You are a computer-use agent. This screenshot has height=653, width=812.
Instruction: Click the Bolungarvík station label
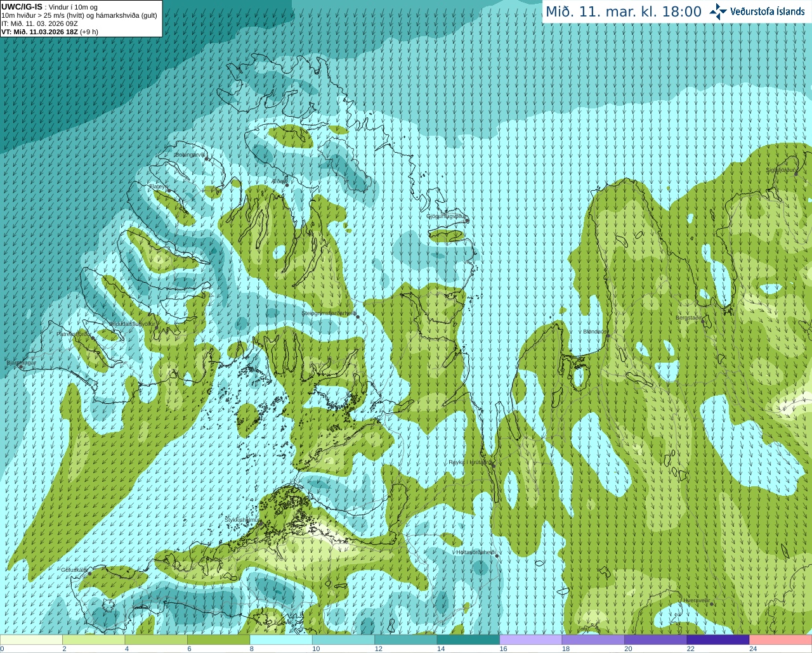(x=190, y=154)
